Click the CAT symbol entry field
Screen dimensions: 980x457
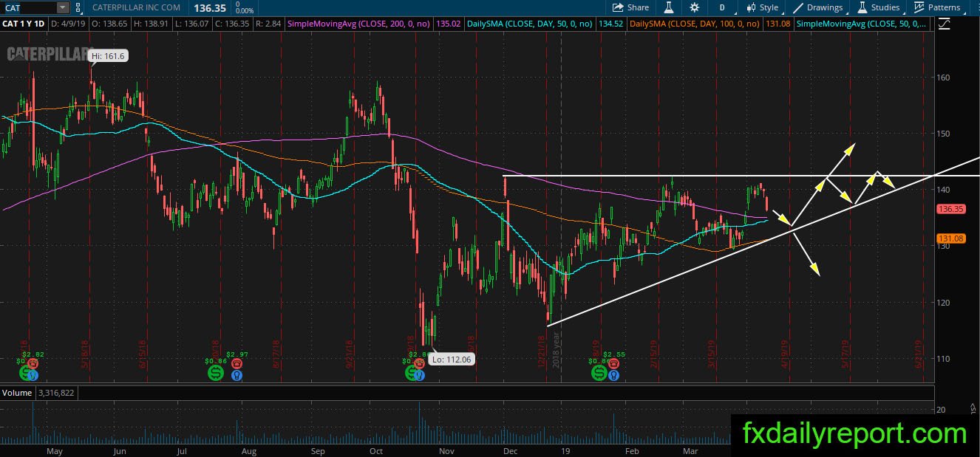coord(29,7)
